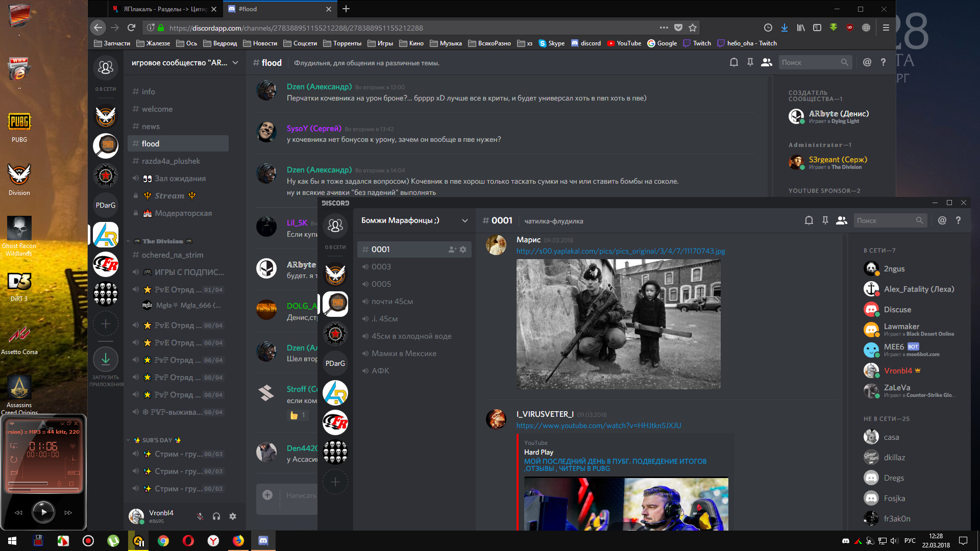980x551 pixels.
Task: Open mentions @ icon in the browser Discord header
Action: click(x=867, y=62)
